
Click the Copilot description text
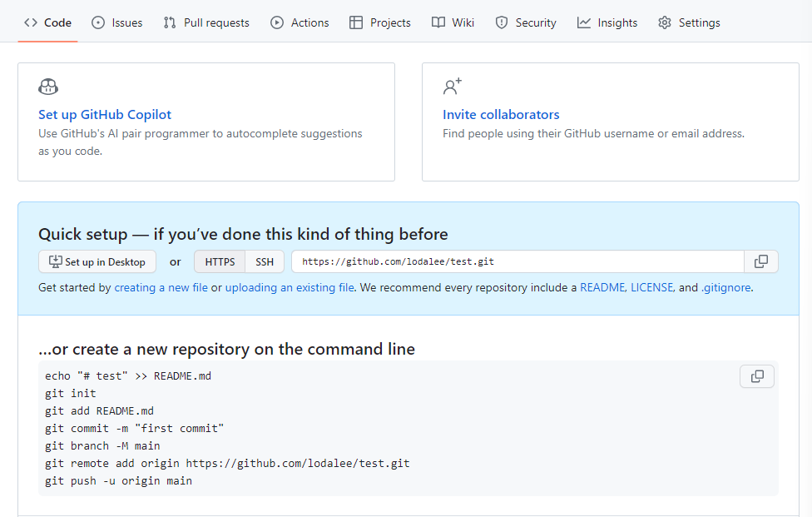coord(201,142)
